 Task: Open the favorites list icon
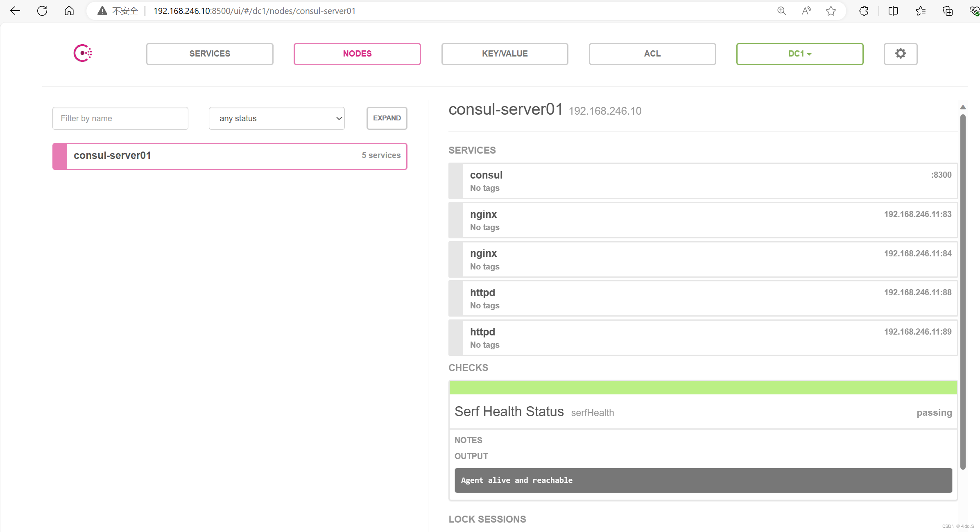921,11
